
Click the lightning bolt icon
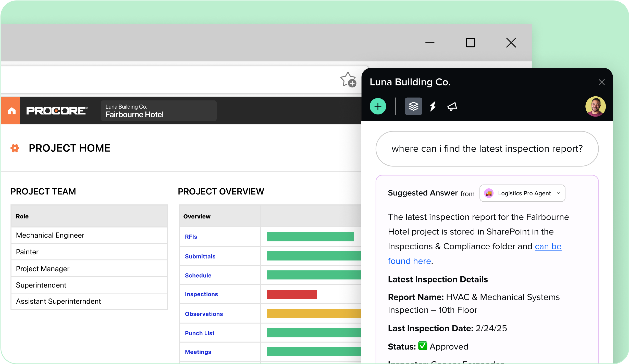click(433, 106)
